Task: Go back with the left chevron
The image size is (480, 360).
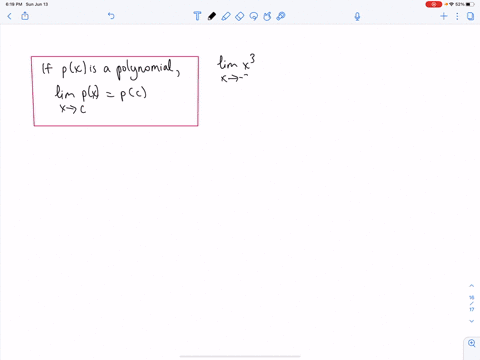Action: point(9,16)
